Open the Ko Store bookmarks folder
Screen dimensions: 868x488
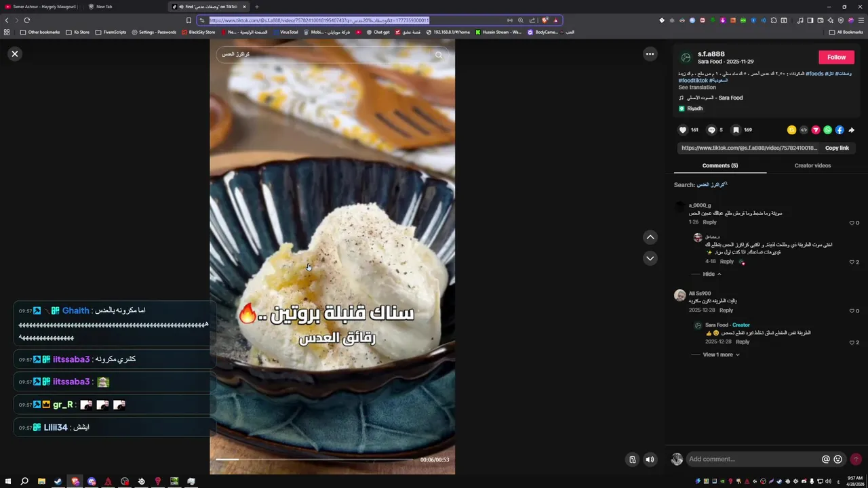77,32
